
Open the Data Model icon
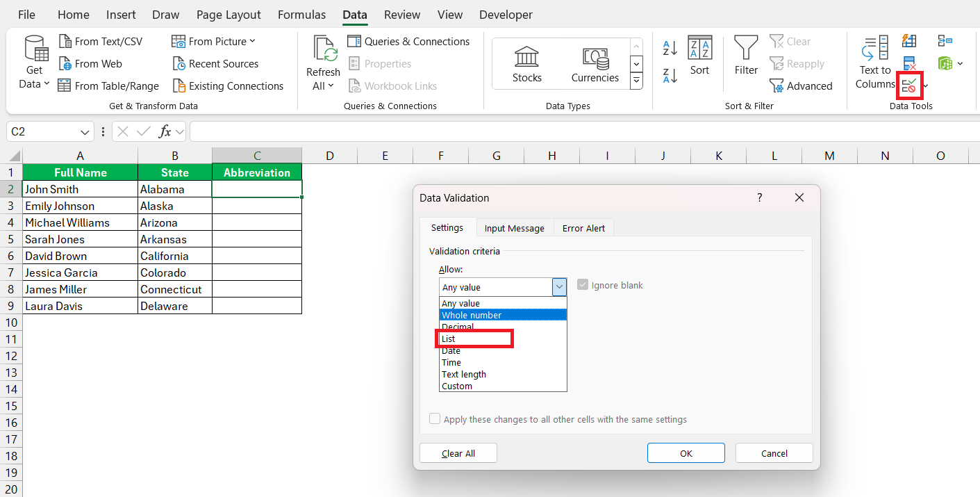(945, 63)
